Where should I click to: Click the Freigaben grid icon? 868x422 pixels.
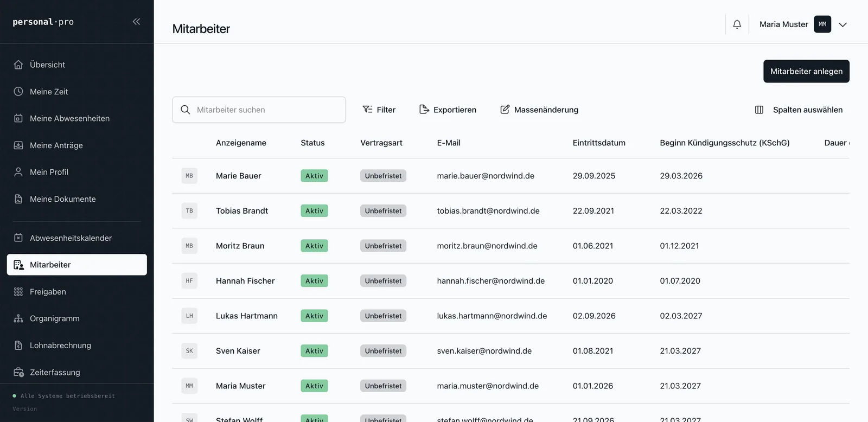[x=18, y=292]
